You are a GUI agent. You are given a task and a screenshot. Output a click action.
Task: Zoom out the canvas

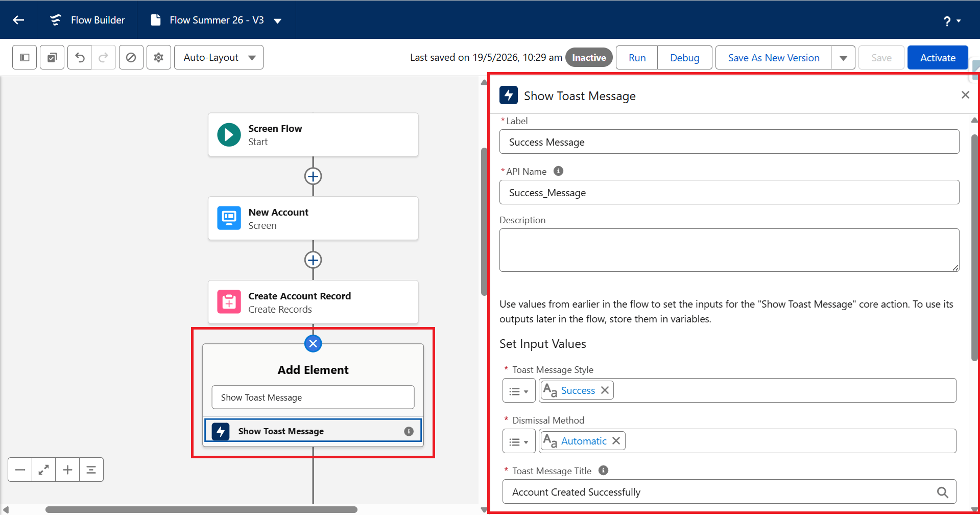coord(20,470)
